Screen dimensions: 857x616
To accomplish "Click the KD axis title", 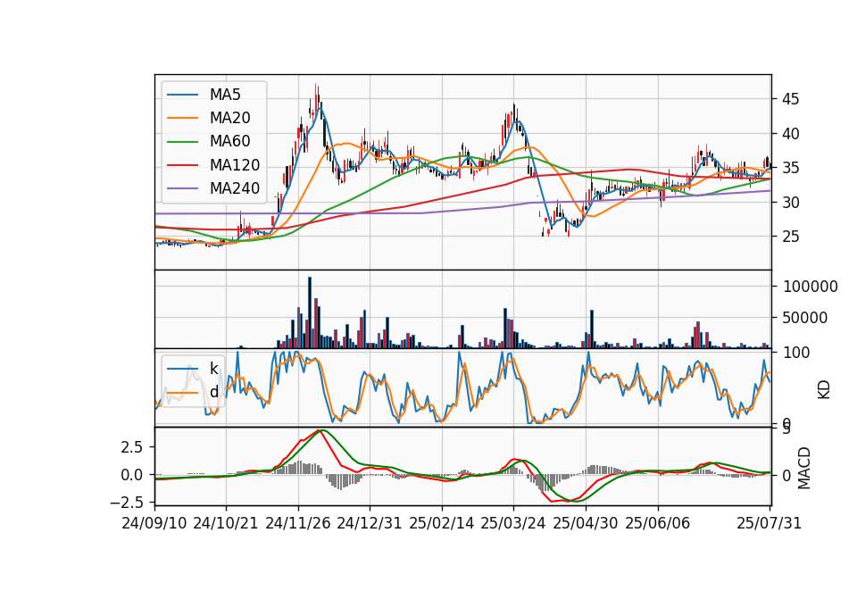I will tap(824, 389).
